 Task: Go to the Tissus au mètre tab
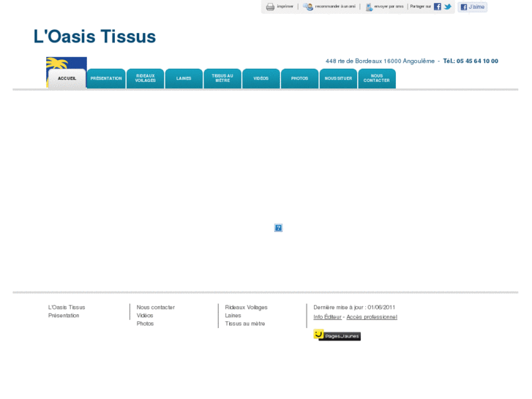click(x=222, y=78)
